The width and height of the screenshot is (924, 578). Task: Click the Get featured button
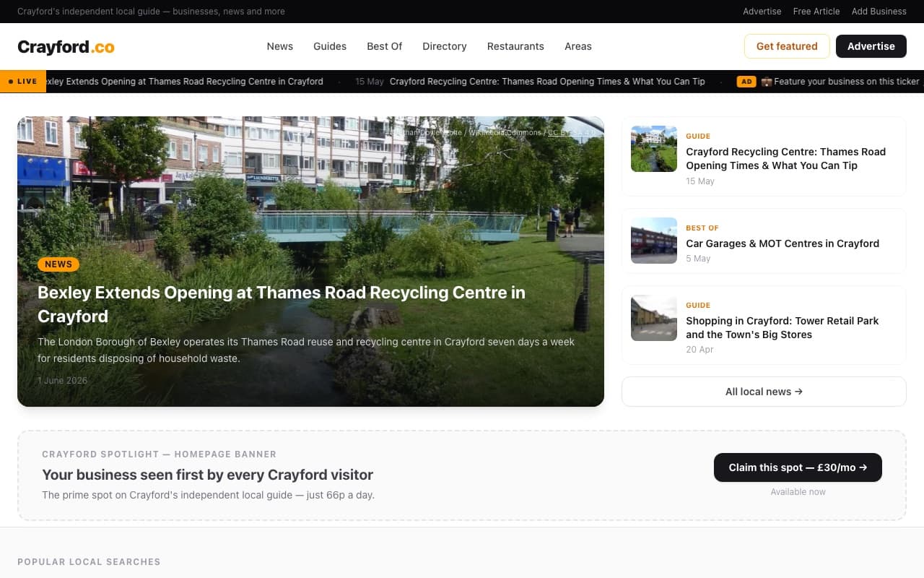[787, 46]
